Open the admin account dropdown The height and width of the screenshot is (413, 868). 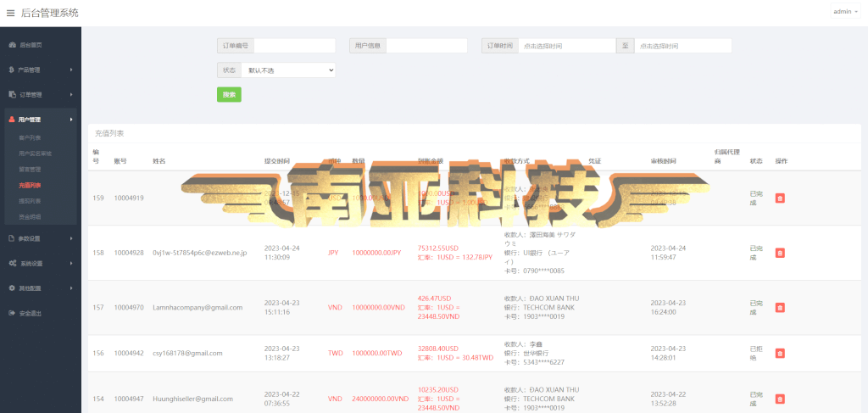click(845, 11)
